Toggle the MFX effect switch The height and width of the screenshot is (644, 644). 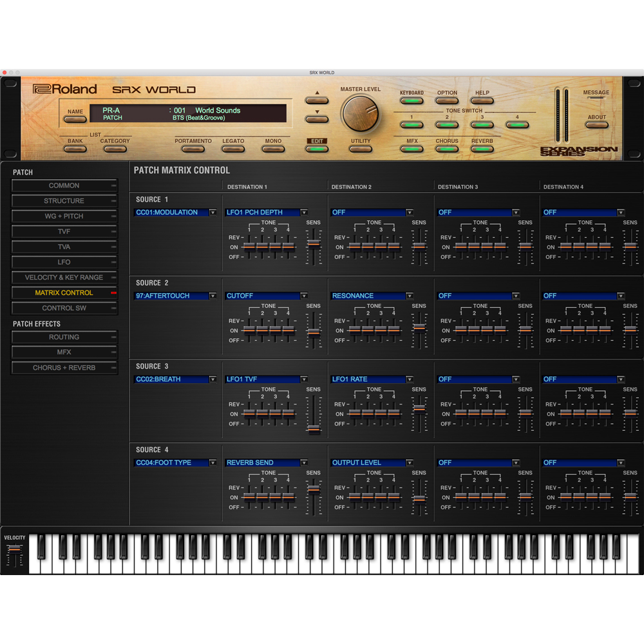(x=412, y=149)
